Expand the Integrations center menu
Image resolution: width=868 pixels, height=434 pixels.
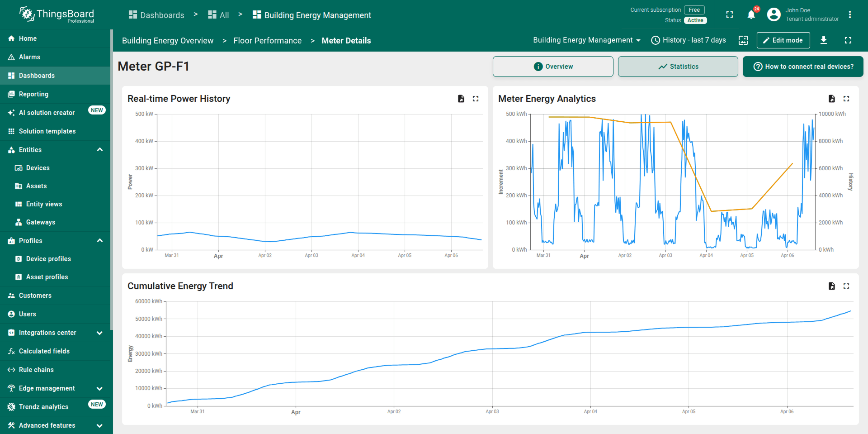point(99,333)
